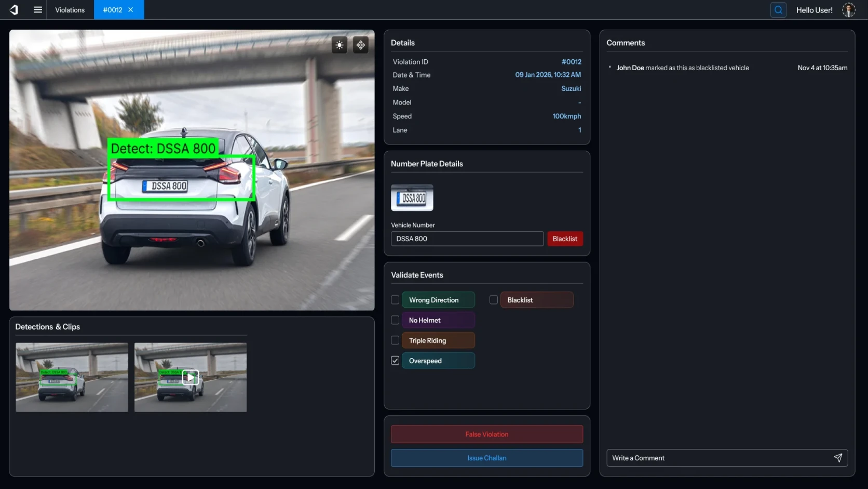Uncheck the Overspeed checkbox
The image size is (868, 489).
pyautogui.click(x=395, y=361)
